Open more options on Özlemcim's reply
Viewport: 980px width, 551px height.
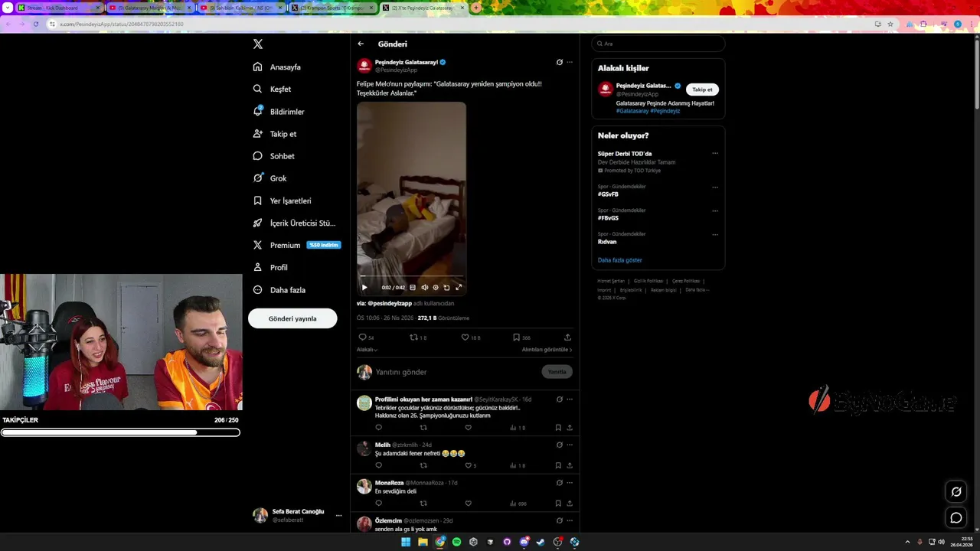pyautogui.click(x=570, y=520)
